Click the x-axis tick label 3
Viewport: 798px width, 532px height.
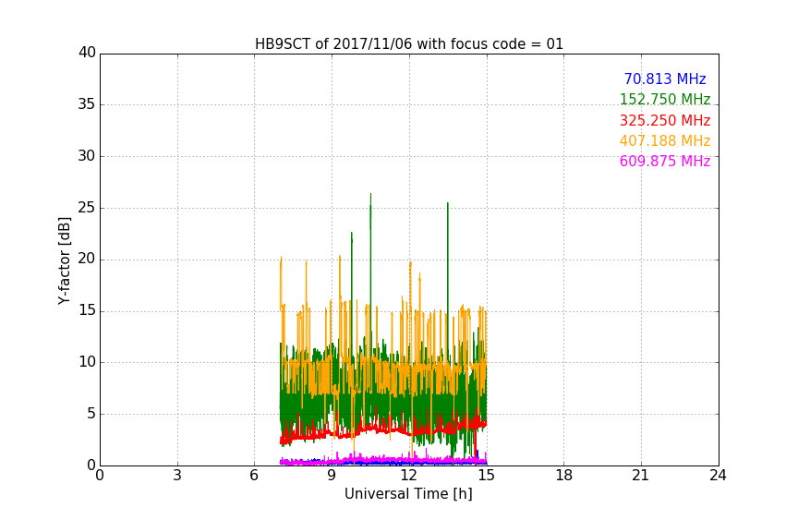(177, 476)
